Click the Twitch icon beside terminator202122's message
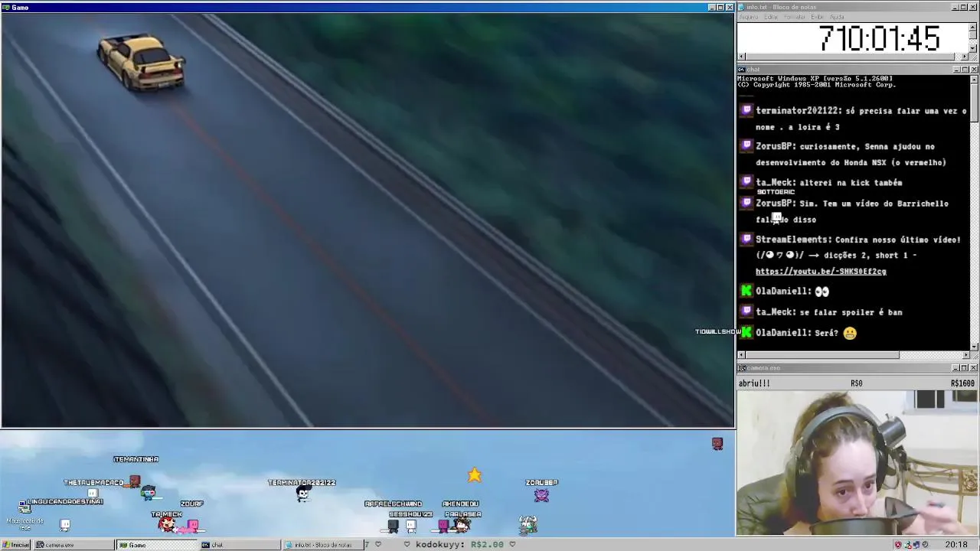This screenshot has height=551, width=980. 746,111
